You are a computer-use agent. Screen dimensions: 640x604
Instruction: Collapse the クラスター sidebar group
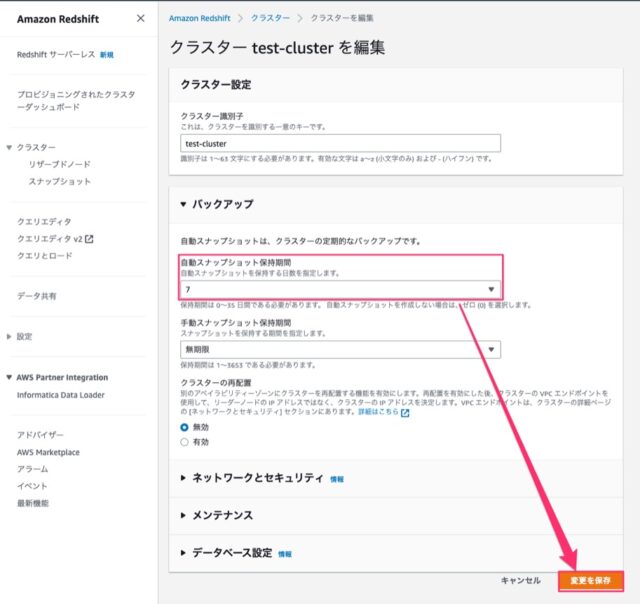point(9,147)
